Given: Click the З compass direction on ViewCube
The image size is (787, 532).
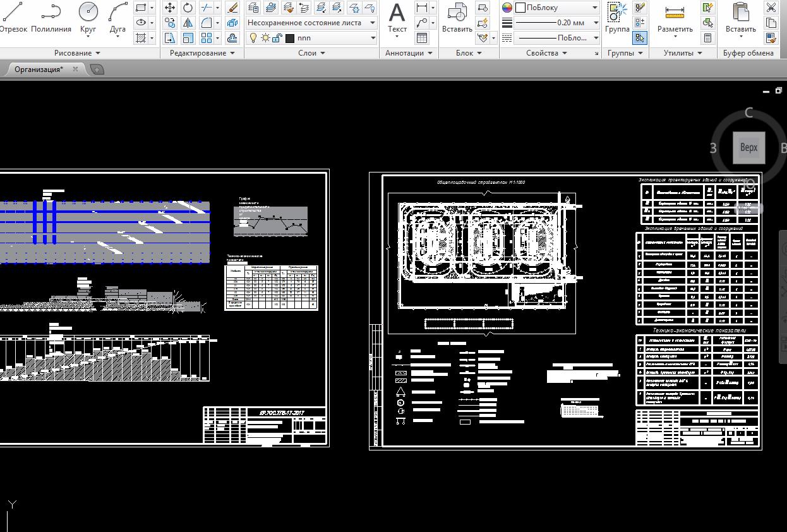Looking at the screenshot, I should [x=713, y=148].
